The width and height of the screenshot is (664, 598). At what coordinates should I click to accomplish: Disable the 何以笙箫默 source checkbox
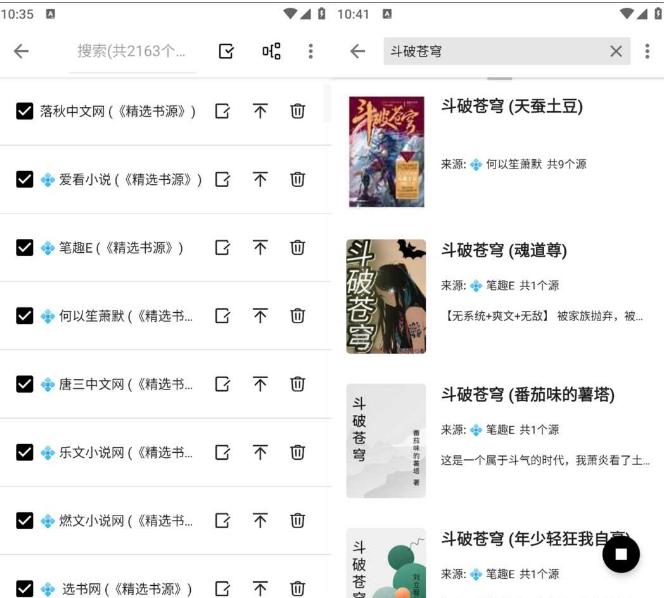click(x=25, y=316)
